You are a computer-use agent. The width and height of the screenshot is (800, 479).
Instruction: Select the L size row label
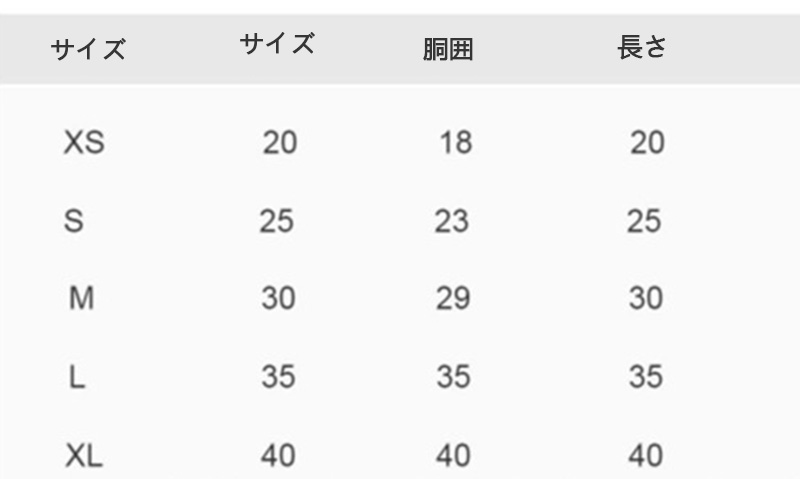[77, 377]
